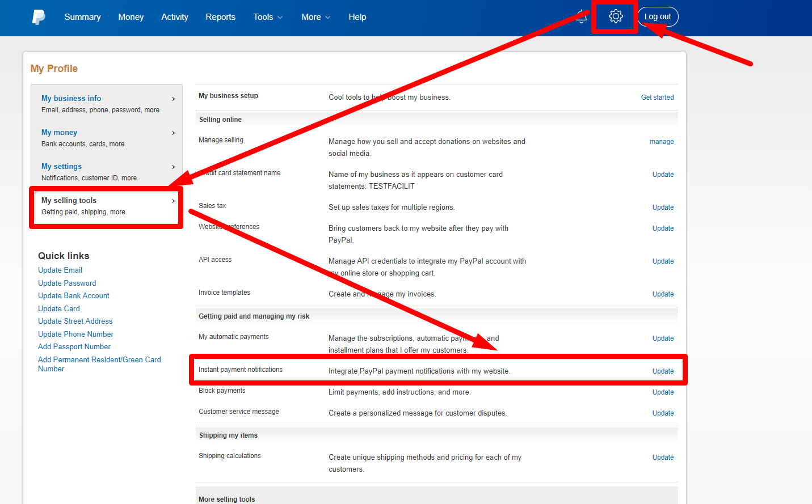The height and width of the screenshot is (504, 812).
Task: Click the Customer service message label
Action: pyautogui.click(x=239, y=412)
